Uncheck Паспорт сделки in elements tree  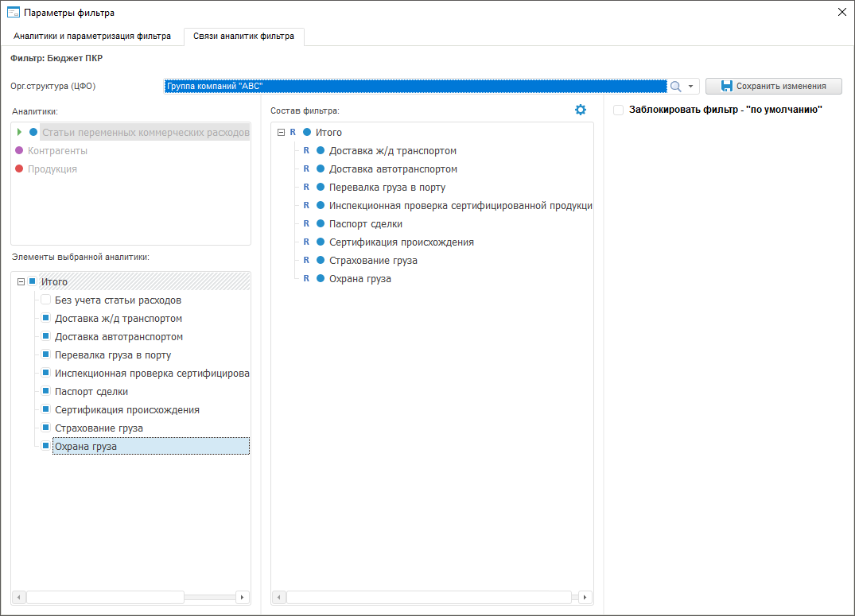pos(46,391)
